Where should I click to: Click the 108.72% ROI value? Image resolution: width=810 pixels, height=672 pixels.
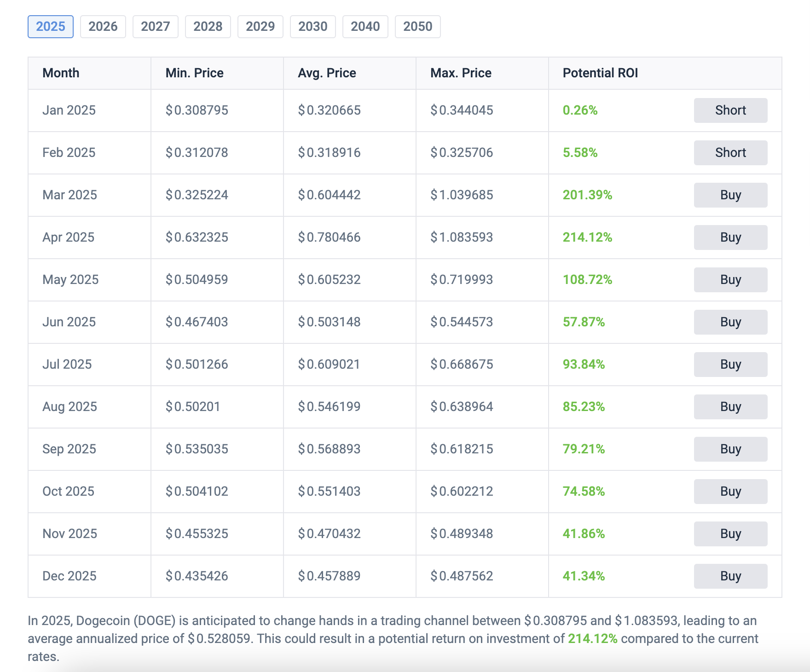(587, 280)
